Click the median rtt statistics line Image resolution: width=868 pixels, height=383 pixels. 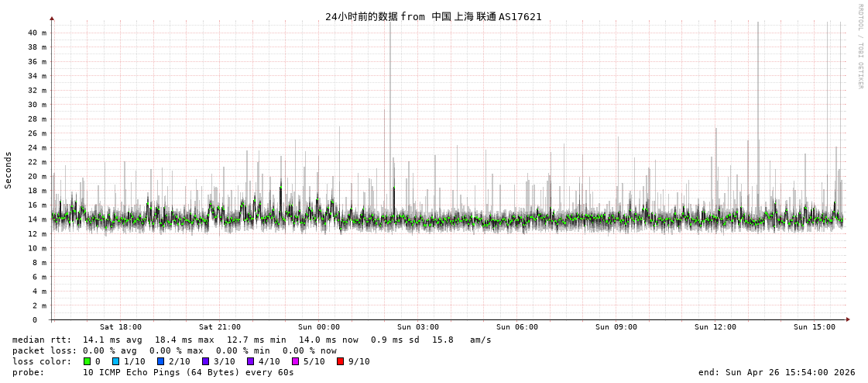point(252,340)
